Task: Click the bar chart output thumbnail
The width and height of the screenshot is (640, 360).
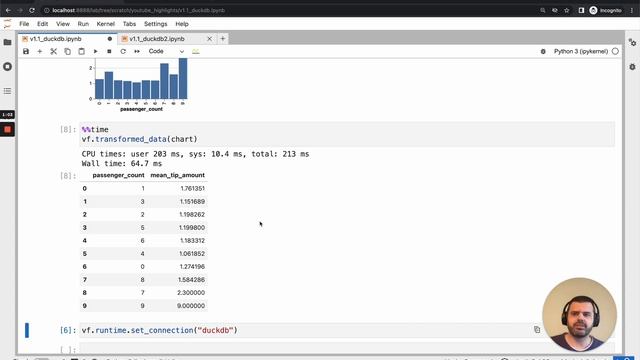Action: point(138,85)
